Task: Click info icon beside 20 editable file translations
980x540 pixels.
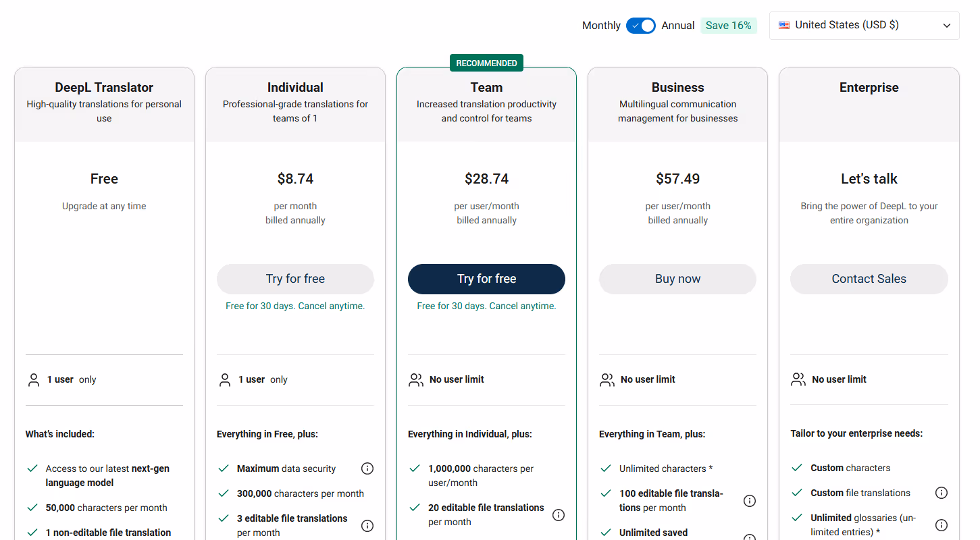Action: (x=559, y=515)
